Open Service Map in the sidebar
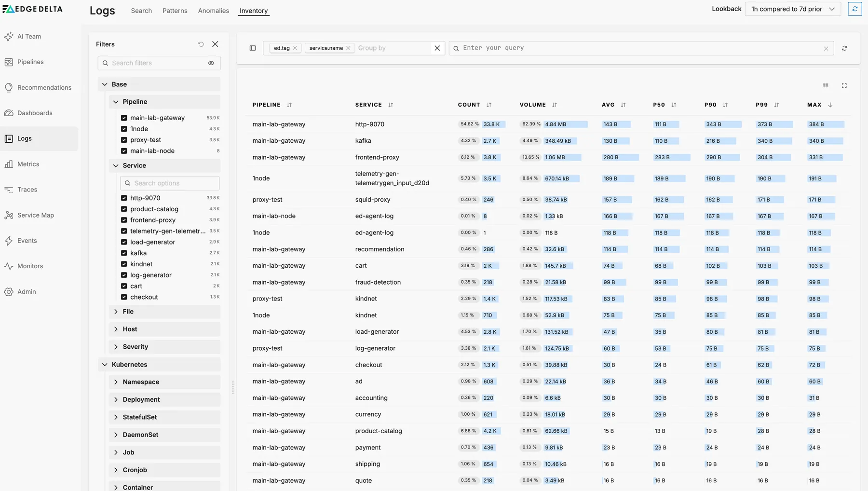Image resolution: width=868 pixels, height=491 pixels. 35,216
